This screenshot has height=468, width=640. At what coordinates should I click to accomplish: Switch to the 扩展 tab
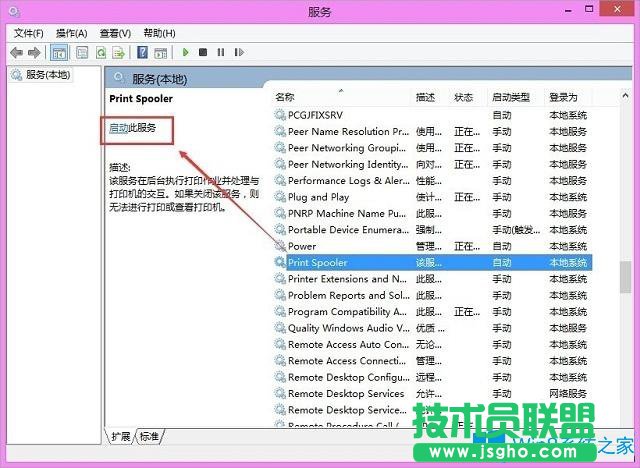pos(120,437)
